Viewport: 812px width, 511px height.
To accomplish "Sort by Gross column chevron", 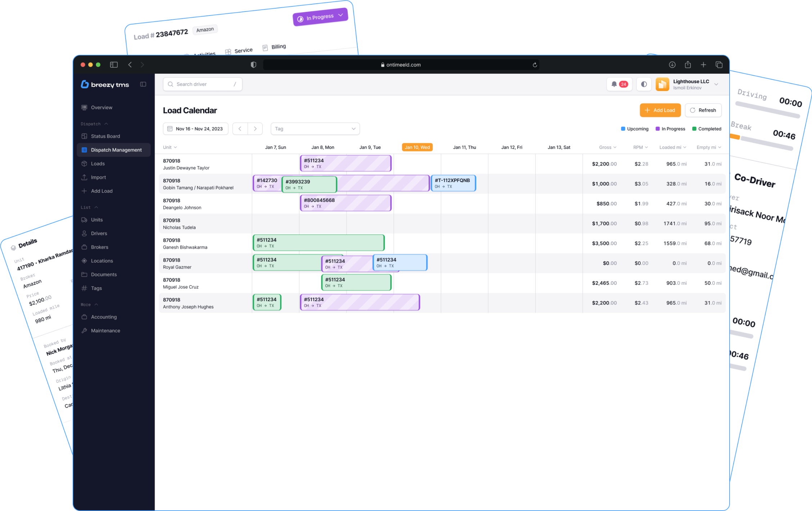I will point(615,147).
